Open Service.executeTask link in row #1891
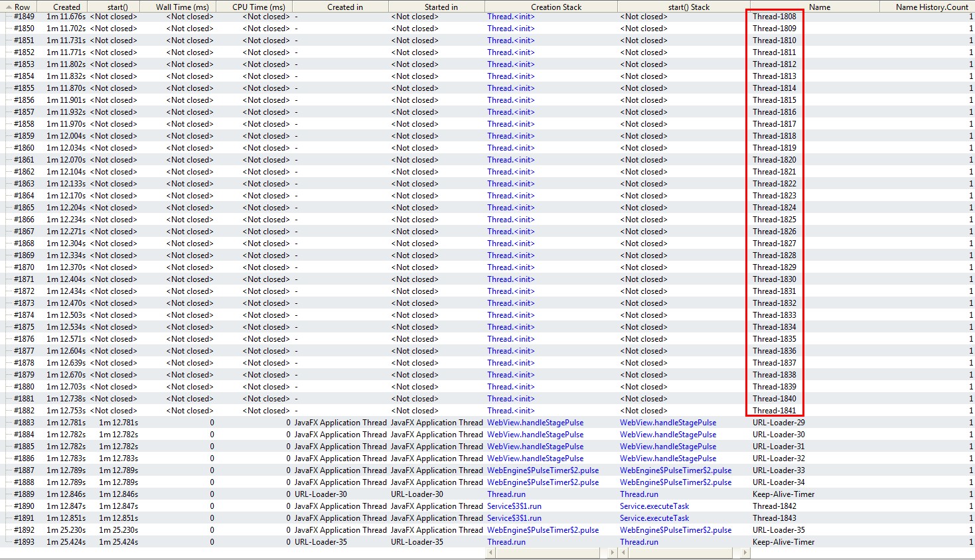Screen dimensions: 975x560 coord(654,518)
